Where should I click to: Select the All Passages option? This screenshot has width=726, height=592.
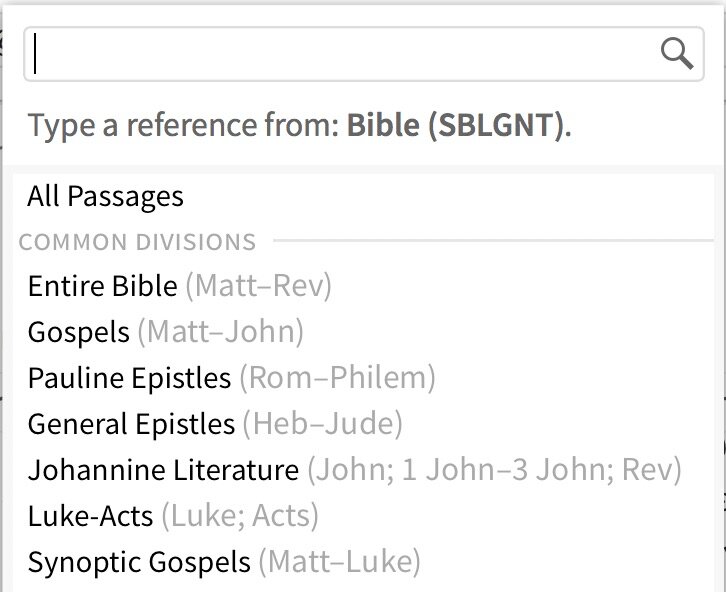(x=364, y=196)
